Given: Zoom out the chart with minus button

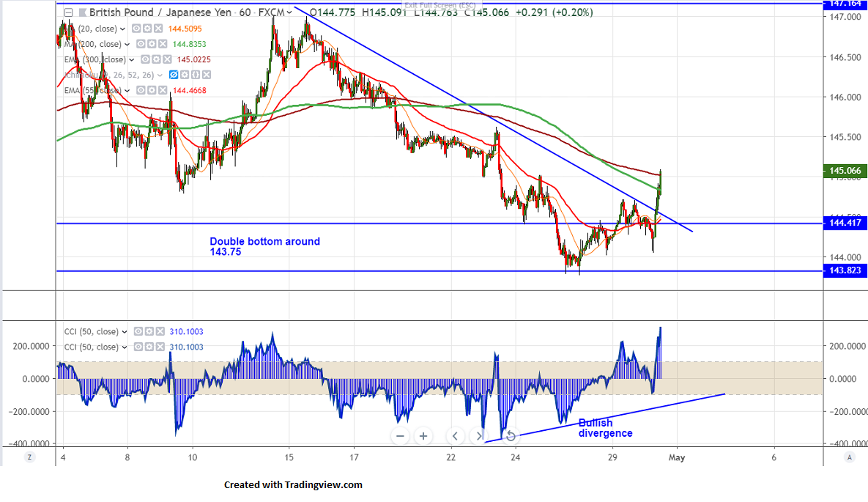Looking at the screenshot, I should coord(400,436).
